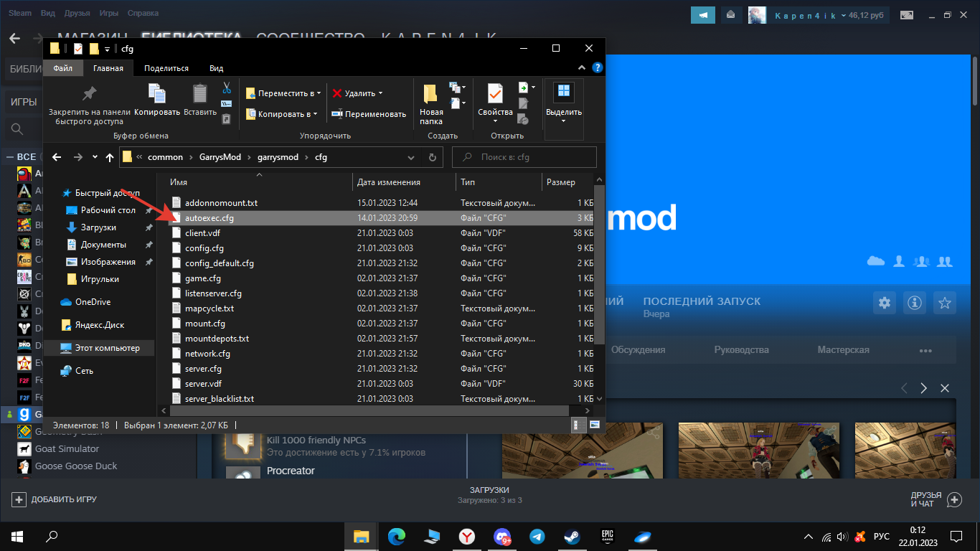Open the Мастерская link in Steam
The image size is (980, 551).
pyautogui.click(x=843, y=350)
